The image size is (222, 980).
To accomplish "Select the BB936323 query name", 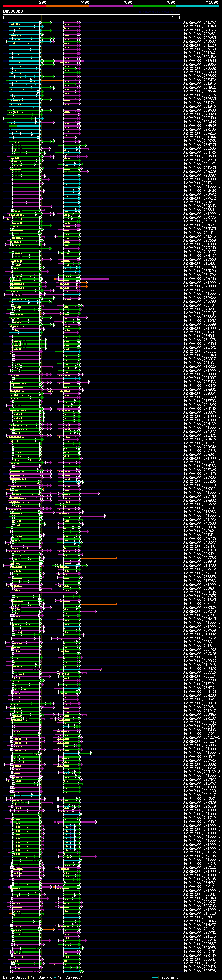I will click(x=13, y=11).
